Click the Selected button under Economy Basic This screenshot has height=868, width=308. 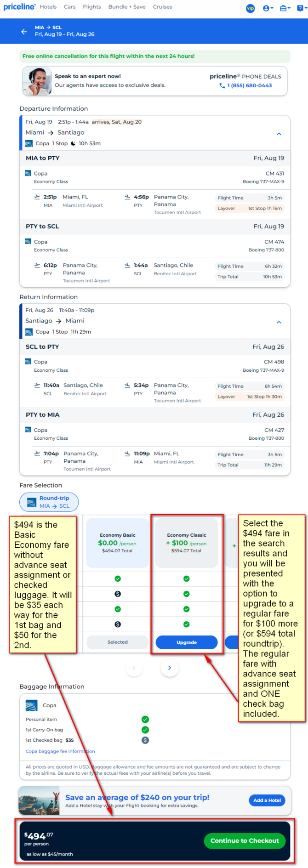pos(118,642)
